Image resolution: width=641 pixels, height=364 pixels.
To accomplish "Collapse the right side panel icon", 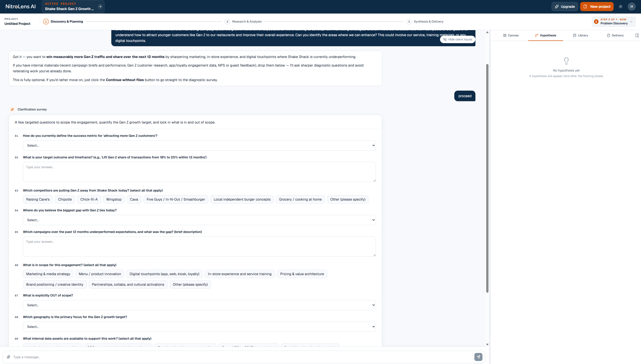I will [x=637, y=35].
